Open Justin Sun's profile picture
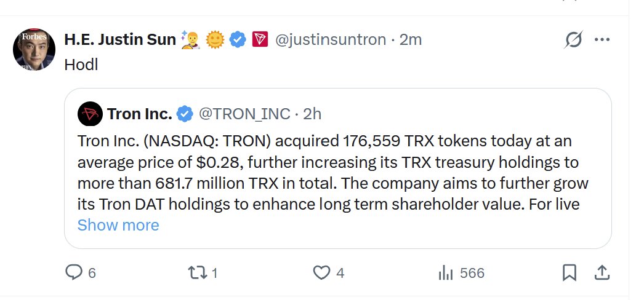The width and height of the screenshot is (644, 300). click(34, 49)
